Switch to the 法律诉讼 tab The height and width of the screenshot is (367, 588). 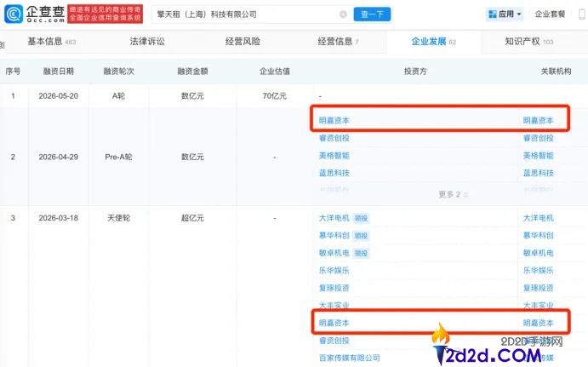coord(147,41)
